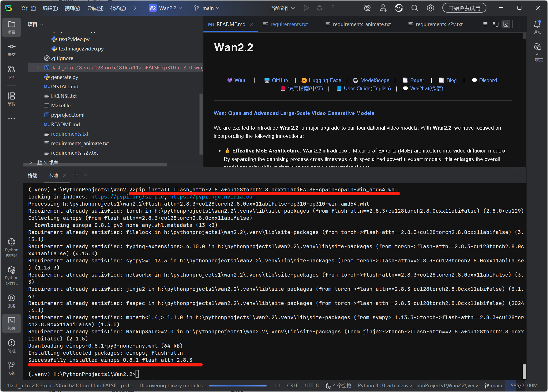
Task: Expand the flash_attn whl file node
Action: pos(38,68)
